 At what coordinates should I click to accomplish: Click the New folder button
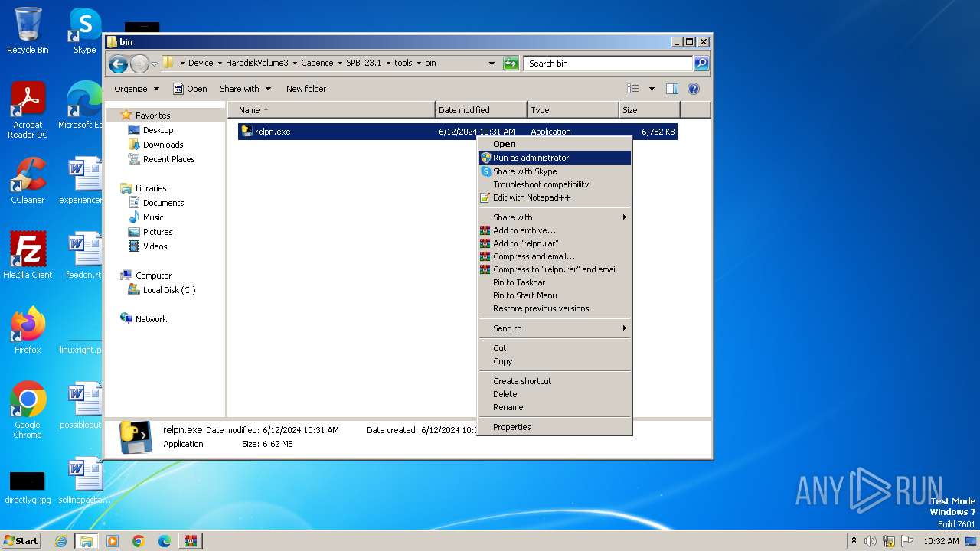click(x=306, y=89)
